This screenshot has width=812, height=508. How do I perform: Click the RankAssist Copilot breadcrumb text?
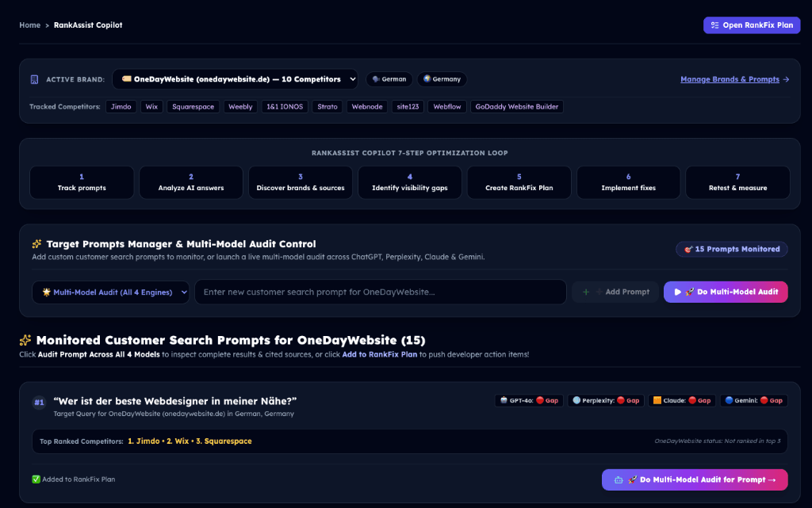[88, 25]
